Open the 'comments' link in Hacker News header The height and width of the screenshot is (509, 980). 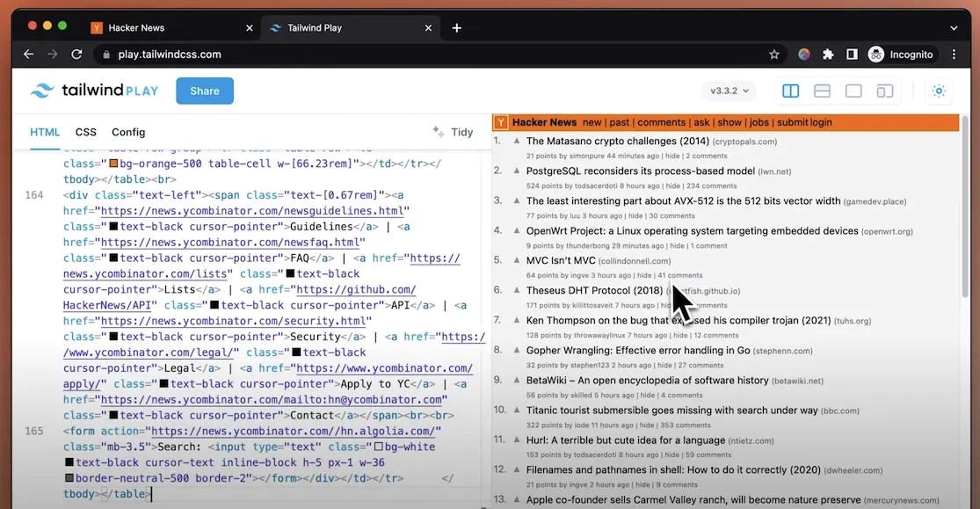(661, 122)
